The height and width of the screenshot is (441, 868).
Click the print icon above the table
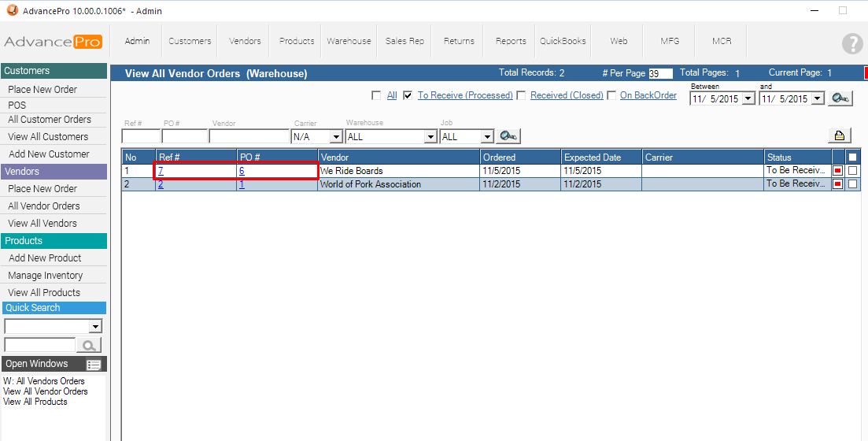(x=840, y=135)
